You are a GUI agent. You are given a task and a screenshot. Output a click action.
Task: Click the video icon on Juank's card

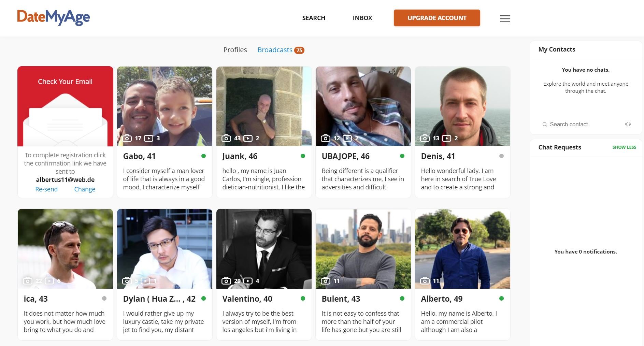click(248, 138)
